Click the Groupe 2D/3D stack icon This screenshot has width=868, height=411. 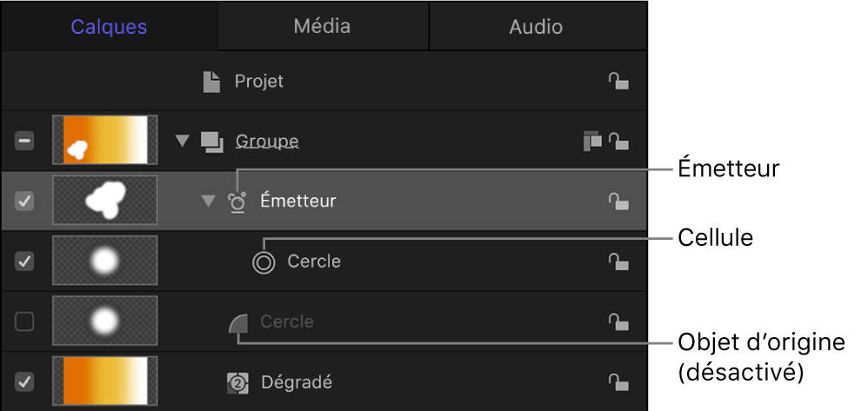[592, 141]
